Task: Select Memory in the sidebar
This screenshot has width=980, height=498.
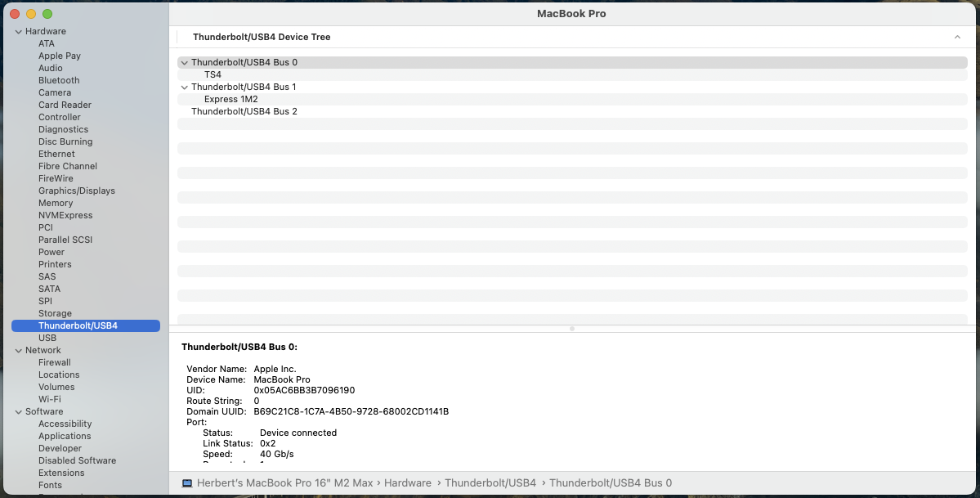Action: (x=55, y=203)
